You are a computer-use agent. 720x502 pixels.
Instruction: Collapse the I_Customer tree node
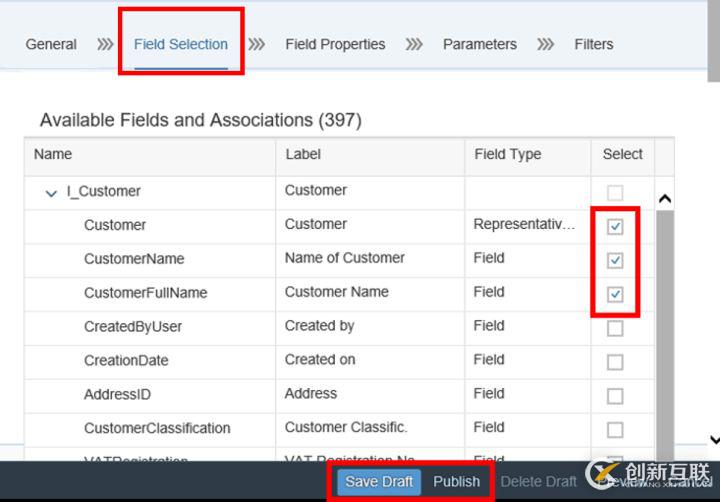[x=52, y=192]
